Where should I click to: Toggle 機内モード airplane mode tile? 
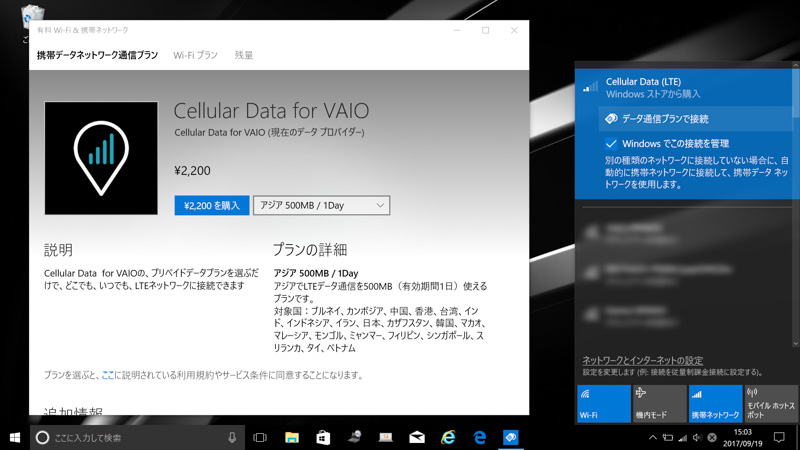(660, 404)
